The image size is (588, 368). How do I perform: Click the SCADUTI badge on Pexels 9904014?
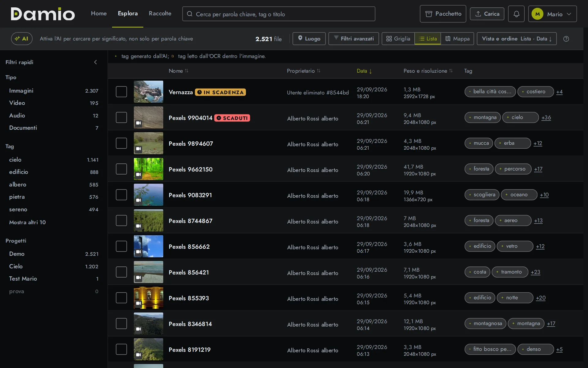[x=232, y=118]
